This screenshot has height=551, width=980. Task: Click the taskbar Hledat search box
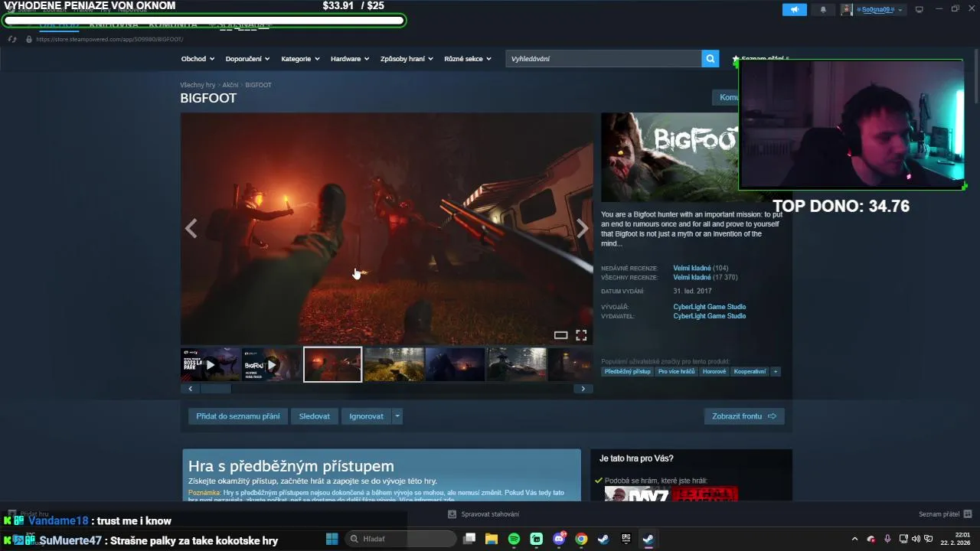tap(400, 539)
